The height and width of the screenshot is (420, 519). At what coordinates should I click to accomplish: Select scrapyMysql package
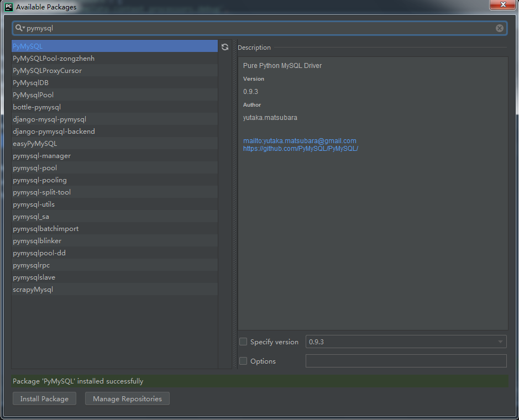[x=114, y=289]
